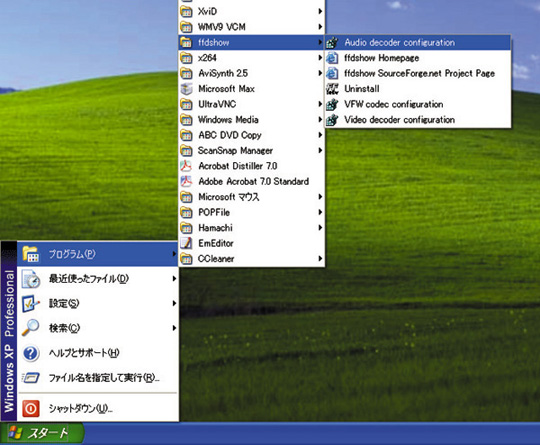540x445 pixels.
Task: Expand 最近使ったファイル submenu arrow
Action: [x=174, y=278]
